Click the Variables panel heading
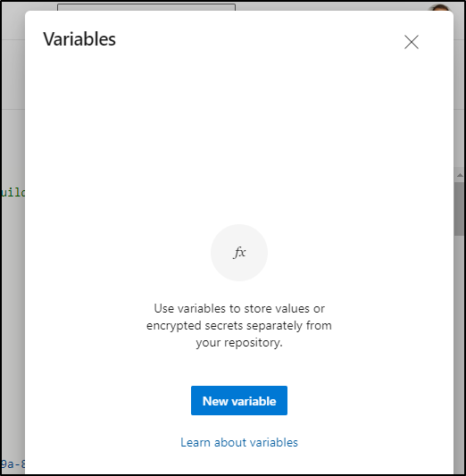This screenshot has width=466, height=476. coord(79,39)
